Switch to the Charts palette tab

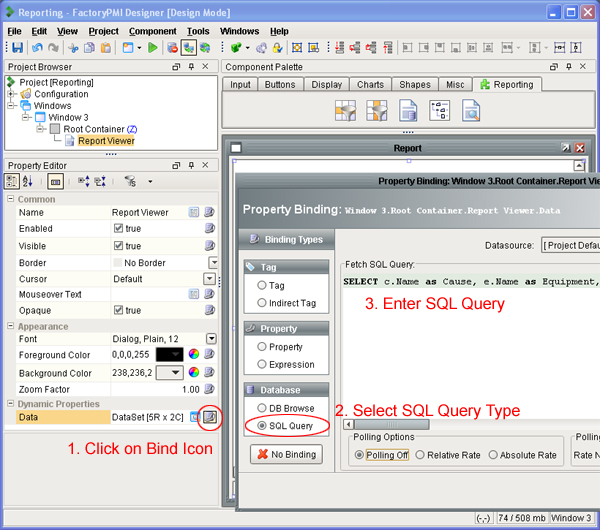370,85
